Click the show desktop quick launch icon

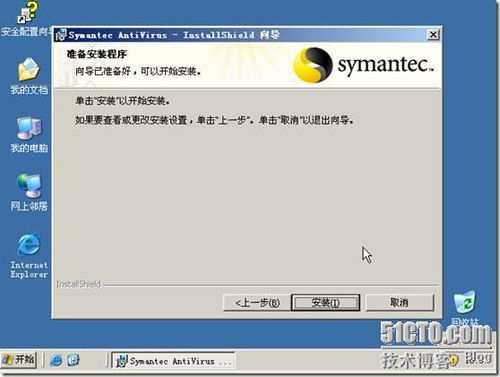click(73, 360)
